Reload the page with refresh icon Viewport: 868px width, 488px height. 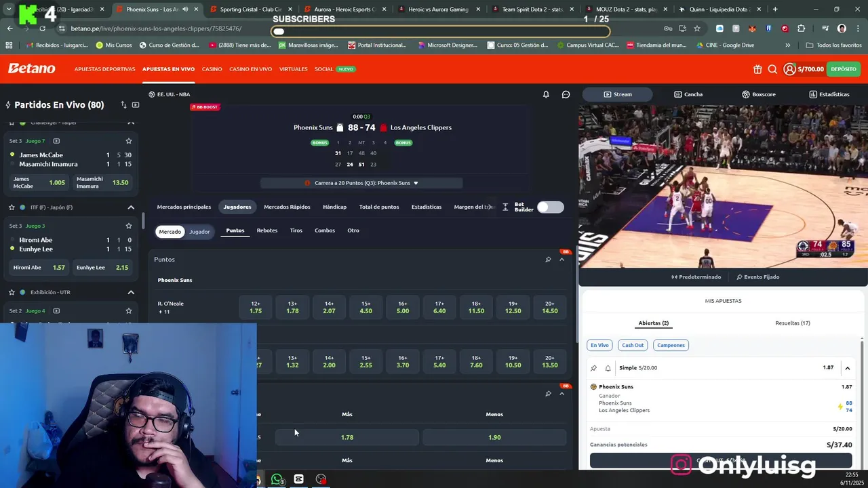42,28
